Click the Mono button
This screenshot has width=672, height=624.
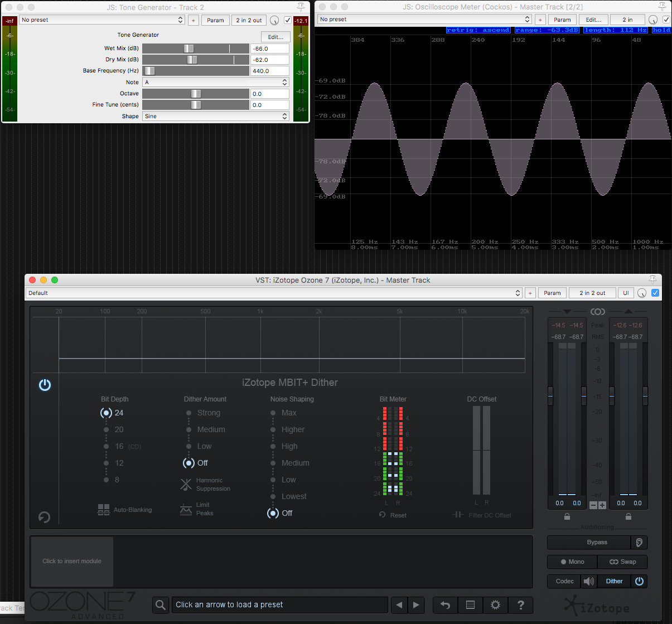(x=572, y=562)
